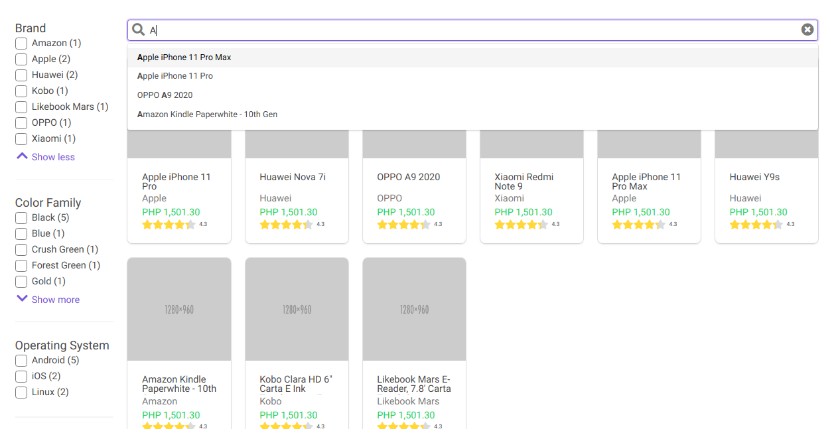
Task: Check the Forest Green color filter
Action: point(21,266)
